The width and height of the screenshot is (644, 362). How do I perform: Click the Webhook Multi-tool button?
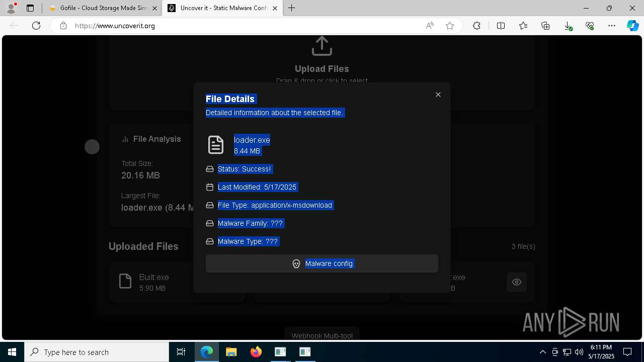322,335
